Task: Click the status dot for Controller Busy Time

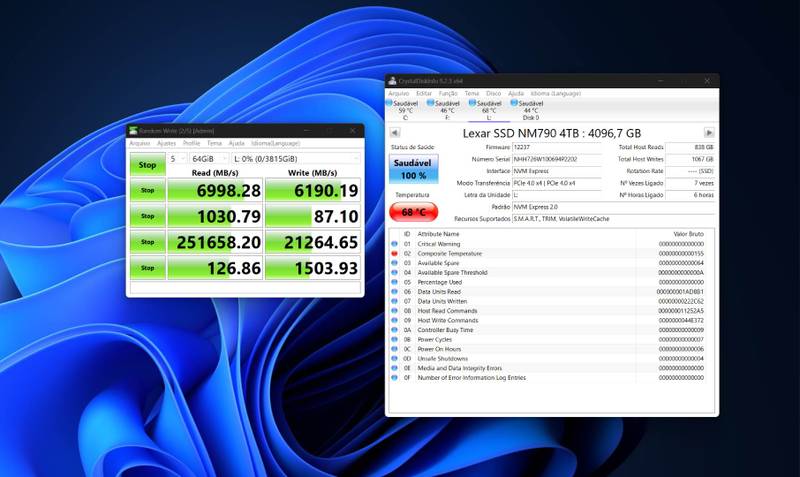Action: 394,330
